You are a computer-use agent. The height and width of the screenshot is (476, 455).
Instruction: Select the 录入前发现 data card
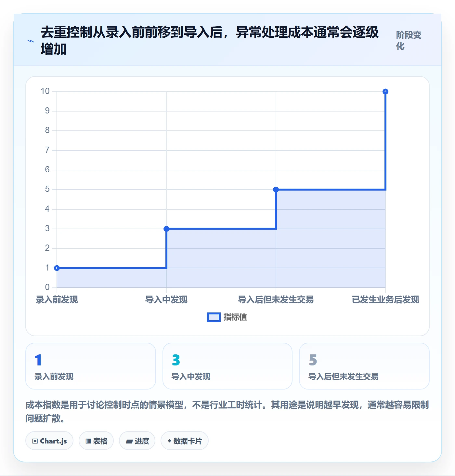(91, 366)
